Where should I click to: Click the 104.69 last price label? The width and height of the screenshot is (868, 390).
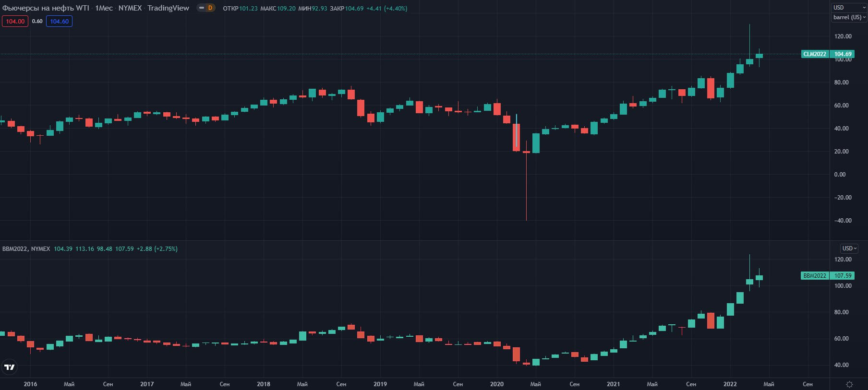pyautogui.click(x=843, y=54)
